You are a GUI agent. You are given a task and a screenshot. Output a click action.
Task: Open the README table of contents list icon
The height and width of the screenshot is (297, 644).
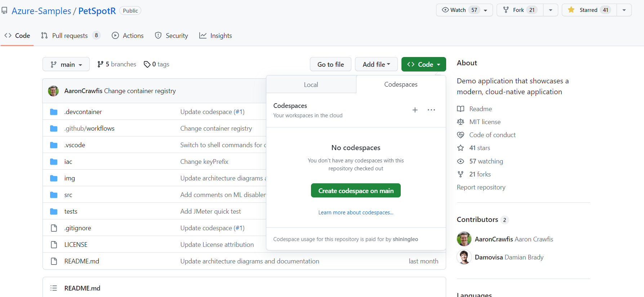(54, 288)
